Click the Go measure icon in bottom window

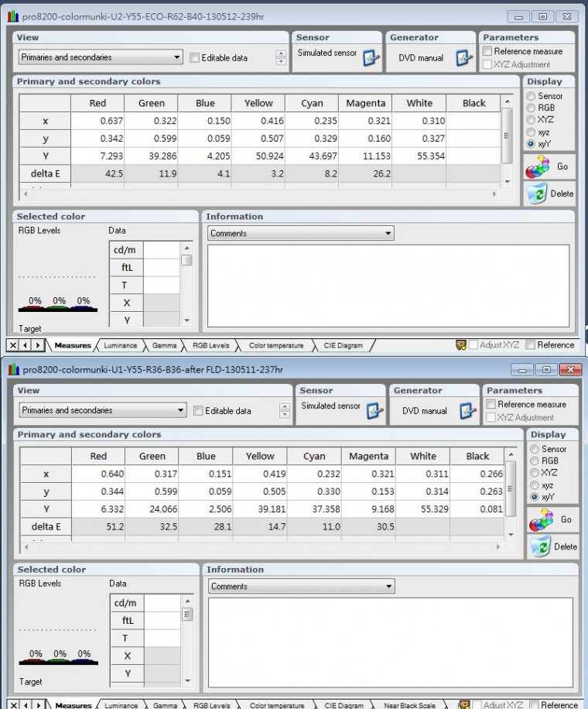pos(541,519)
